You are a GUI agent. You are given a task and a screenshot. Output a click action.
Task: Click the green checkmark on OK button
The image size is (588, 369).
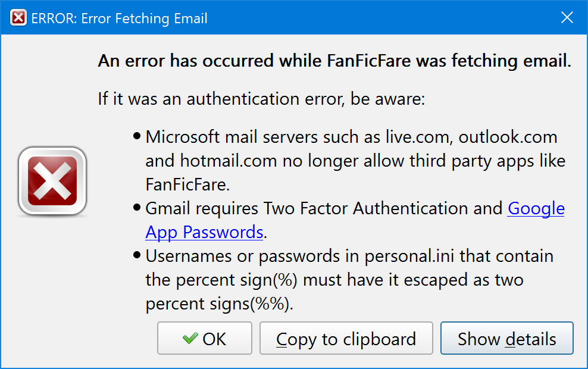coord(190,339)
